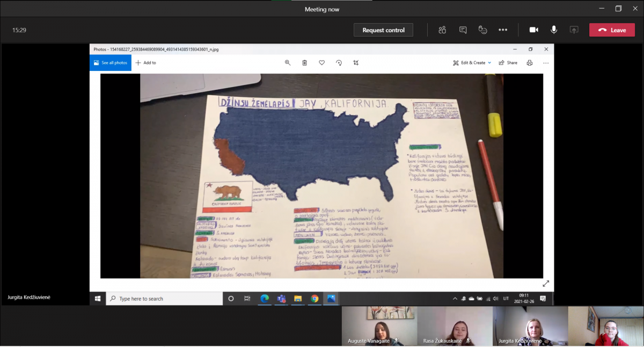
Task: Select the rightmost participant in red sweater
Action: (x=606, y=327)
